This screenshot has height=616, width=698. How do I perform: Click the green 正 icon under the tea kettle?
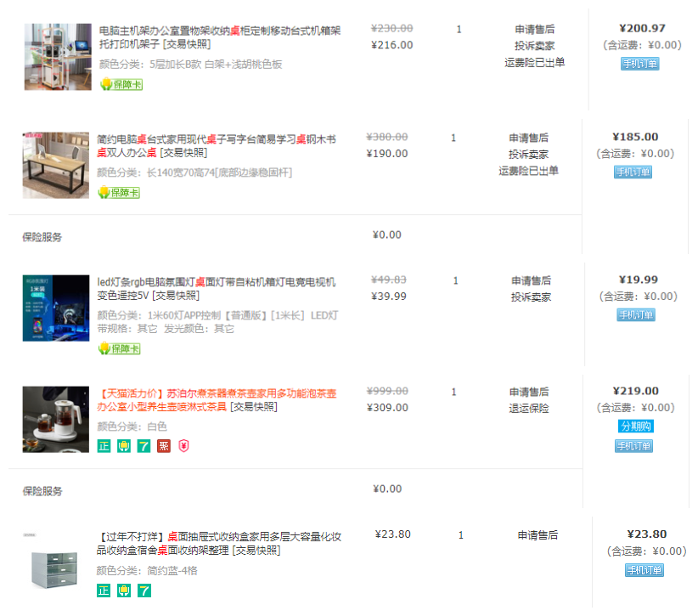click(104, 446)
